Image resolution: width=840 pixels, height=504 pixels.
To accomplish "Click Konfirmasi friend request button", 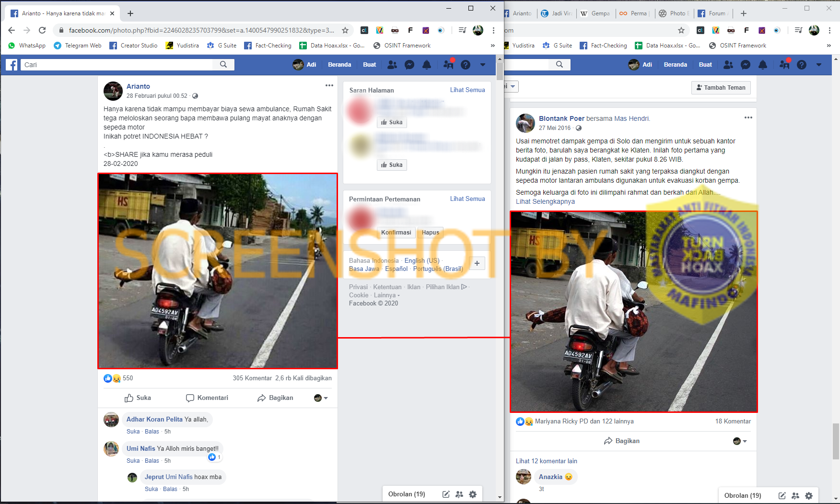I will point(396,233).
